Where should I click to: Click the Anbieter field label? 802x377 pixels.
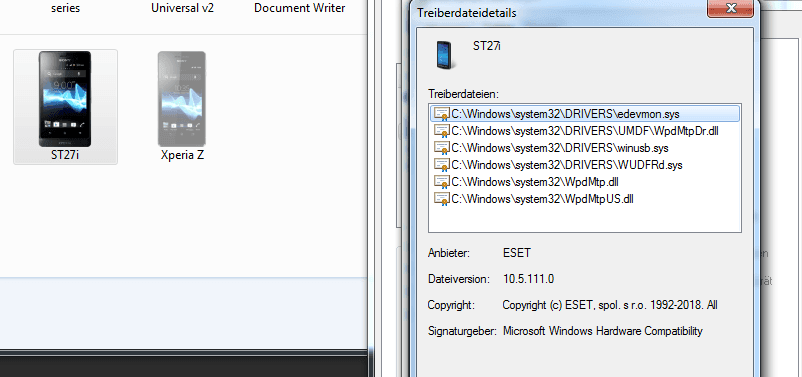click(449, 253)
